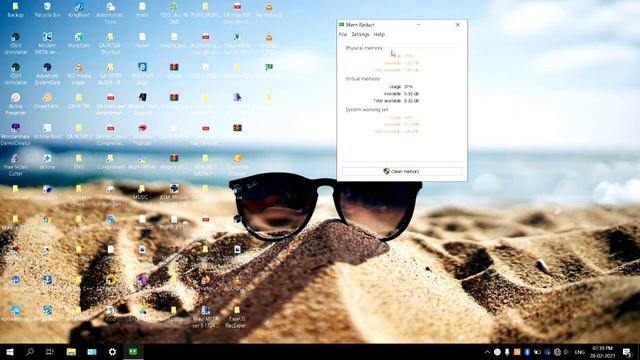Open File Explorer from the taskbar
Image resolution: width=640 pixels, height=360 pixels.
tap(71, 352)
